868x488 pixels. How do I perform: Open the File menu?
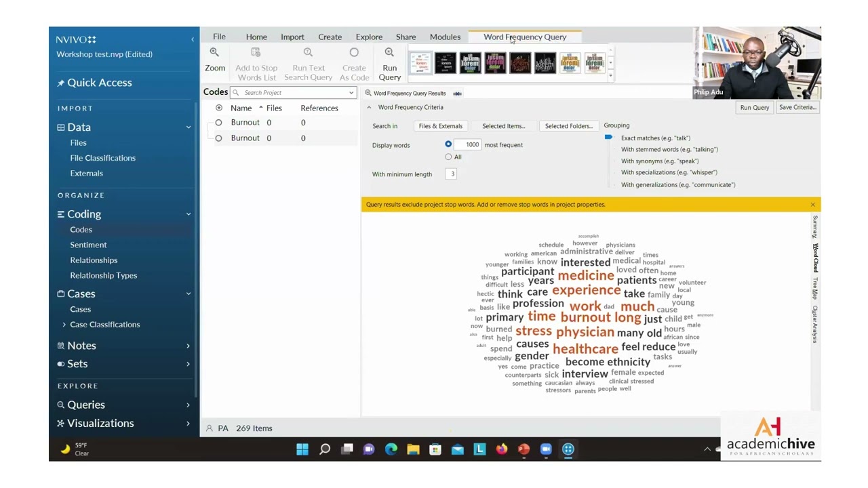coord(219,37)
